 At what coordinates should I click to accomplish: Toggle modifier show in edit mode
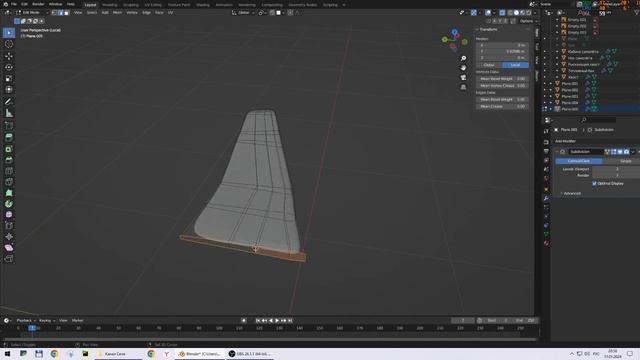tap(613, 152)
